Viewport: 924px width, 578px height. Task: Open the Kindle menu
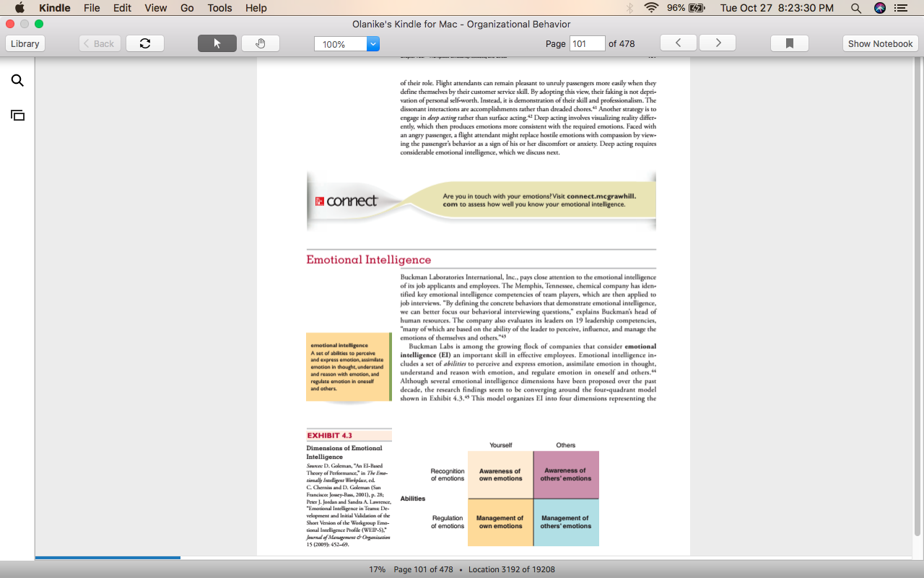click(55, 8)
